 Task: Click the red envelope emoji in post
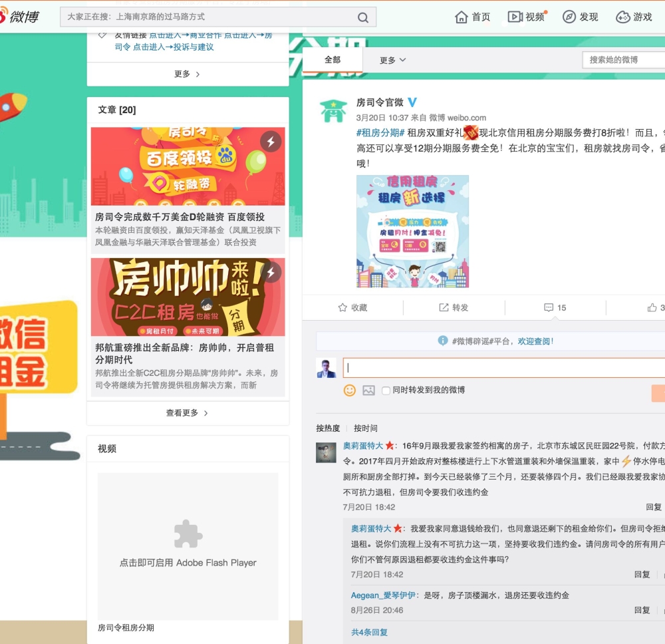coord(471,133)
